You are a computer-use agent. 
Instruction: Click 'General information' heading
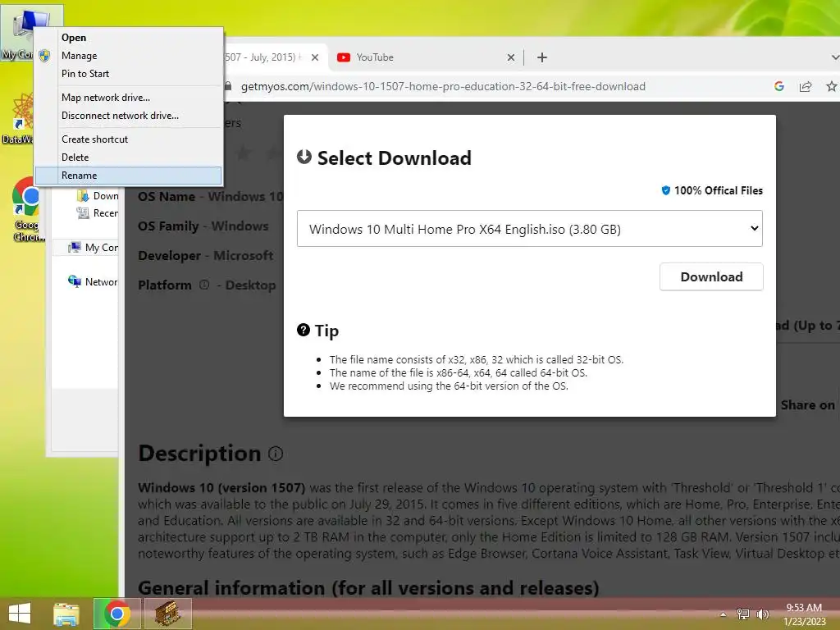click(x=368, y=587)
